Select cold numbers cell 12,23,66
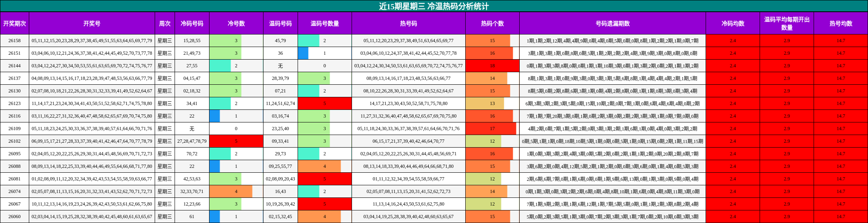Screen dimensions: 868x223 192,204
